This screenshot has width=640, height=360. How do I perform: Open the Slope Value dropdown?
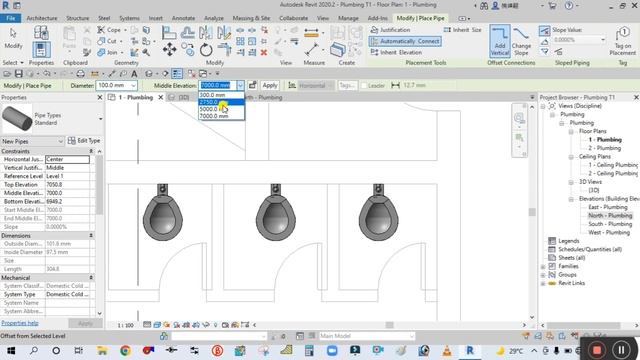603,40
